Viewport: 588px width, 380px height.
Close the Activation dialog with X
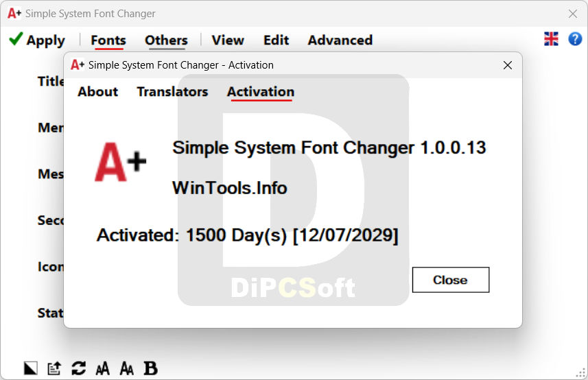point(507,65)
